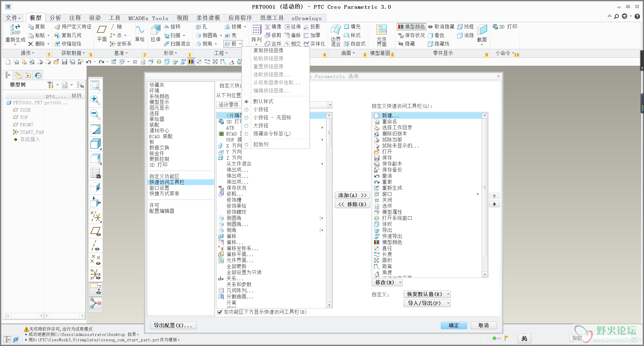Select 新建... in quick access list

point(427,116)
